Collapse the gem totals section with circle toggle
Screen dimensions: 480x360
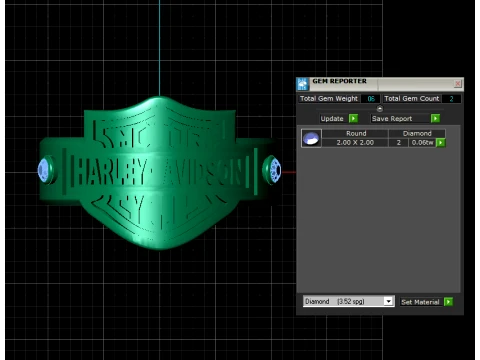[380, 109]
